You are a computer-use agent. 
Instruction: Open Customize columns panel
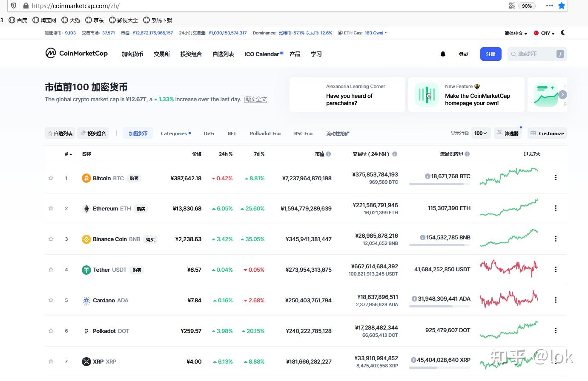pyautogui.click(x=547, y=133)
